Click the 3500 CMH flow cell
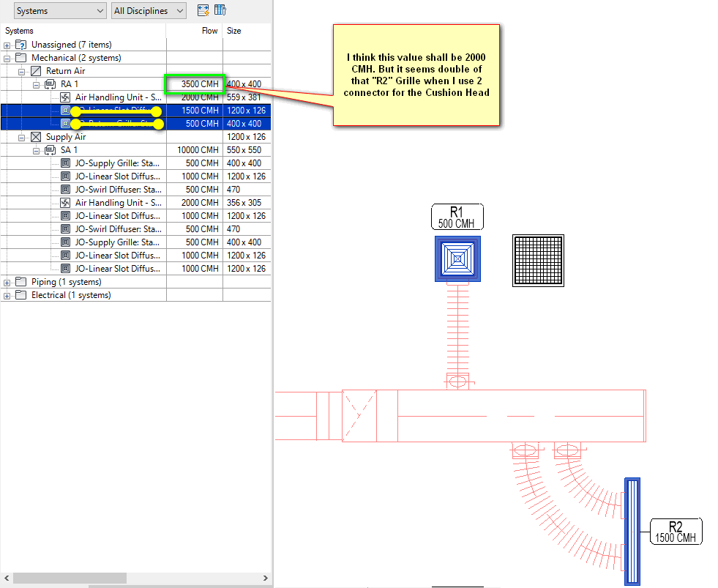 pos(195,84)
